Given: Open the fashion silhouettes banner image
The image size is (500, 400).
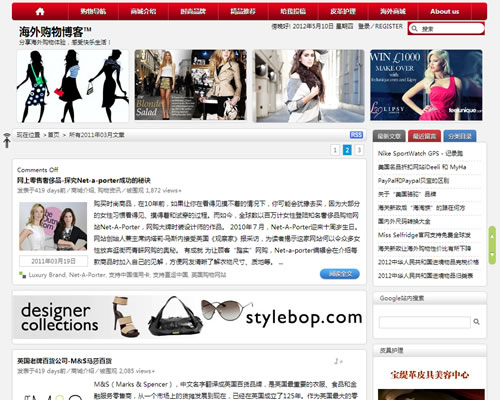Looking at the screenshot, I should pos(73,86).
